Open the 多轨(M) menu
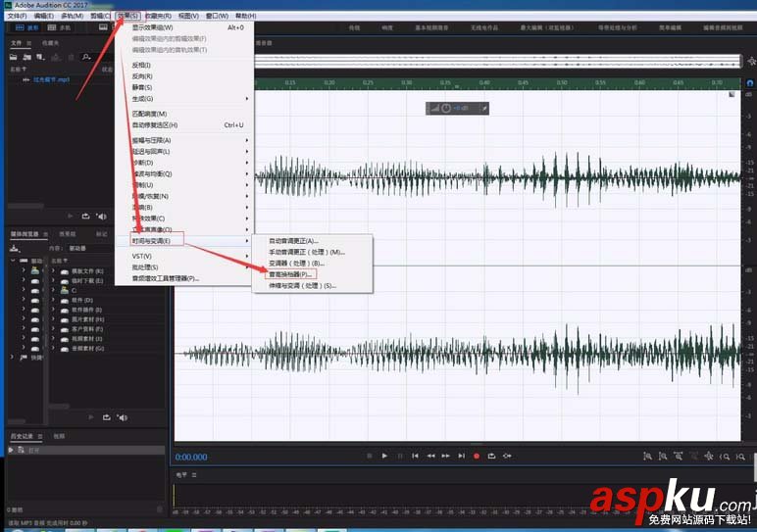The height and width of the screenshot is (532, 757). point(72,16)
